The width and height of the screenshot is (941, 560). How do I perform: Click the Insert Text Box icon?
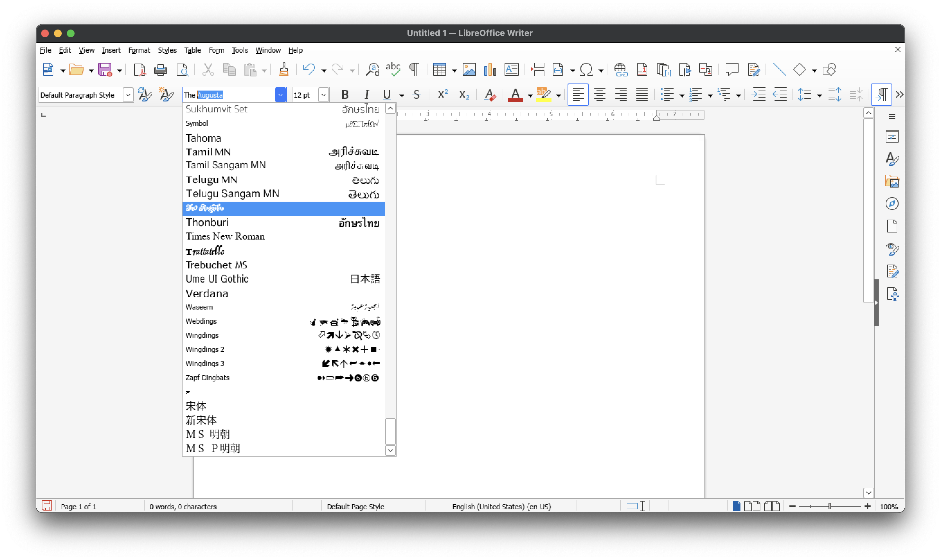coord(511,69)
